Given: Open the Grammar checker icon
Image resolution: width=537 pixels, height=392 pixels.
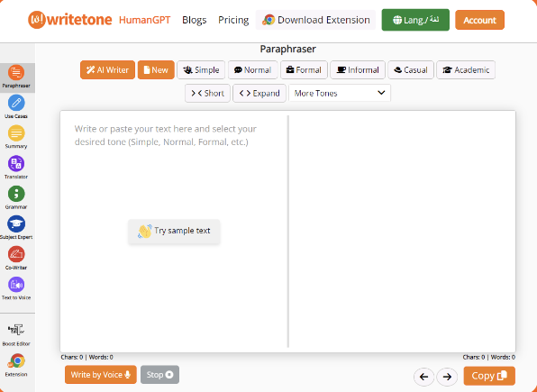Looking at the screenshot, I should [16, 194].
